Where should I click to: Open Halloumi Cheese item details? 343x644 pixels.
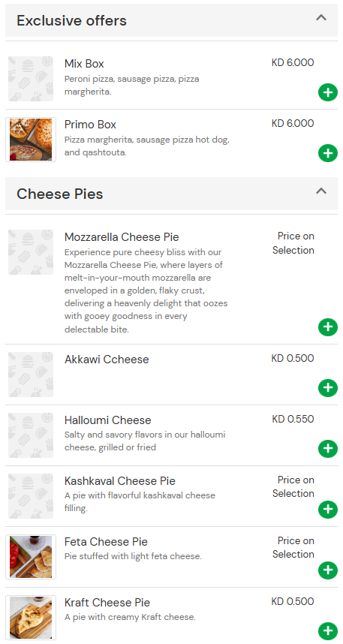click(x=107, y=420)
